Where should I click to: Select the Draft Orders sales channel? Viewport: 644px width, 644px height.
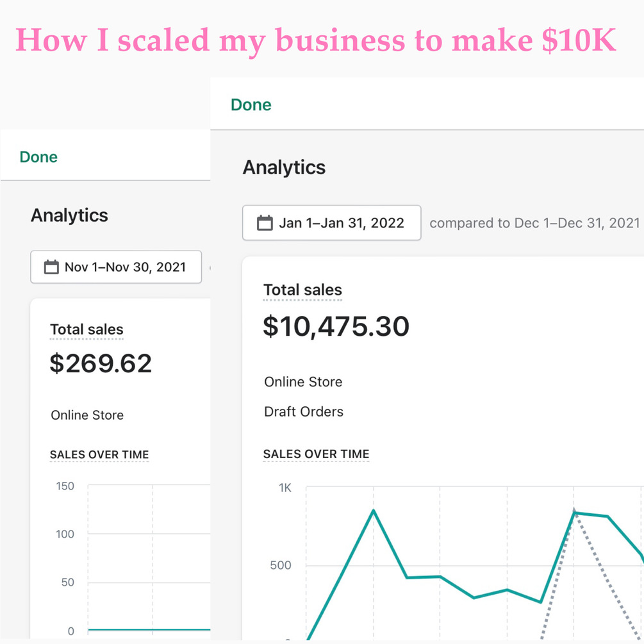coord(304,411)
